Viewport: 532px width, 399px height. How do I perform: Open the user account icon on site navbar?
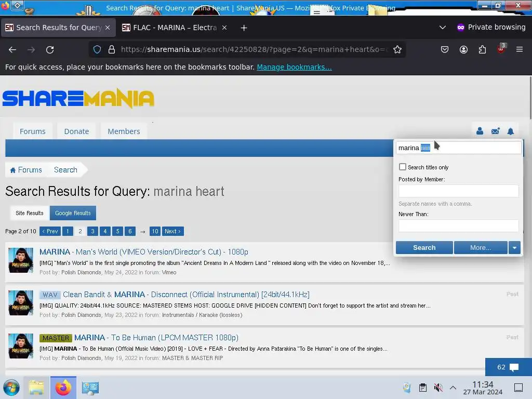[480, 131]
